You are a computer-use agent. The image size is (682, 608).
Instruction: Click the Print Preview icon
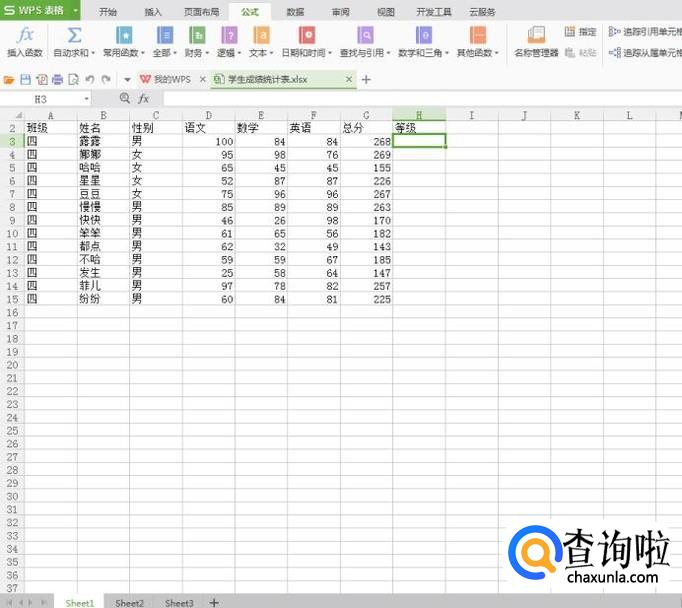click(x=74, y=80)
